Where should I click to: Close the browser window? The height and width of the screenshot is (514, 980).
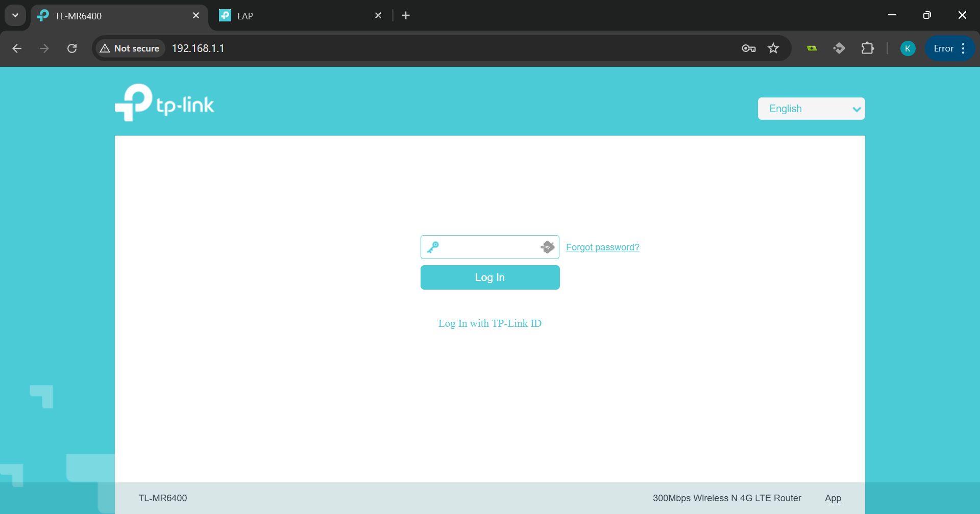(962, 15)
